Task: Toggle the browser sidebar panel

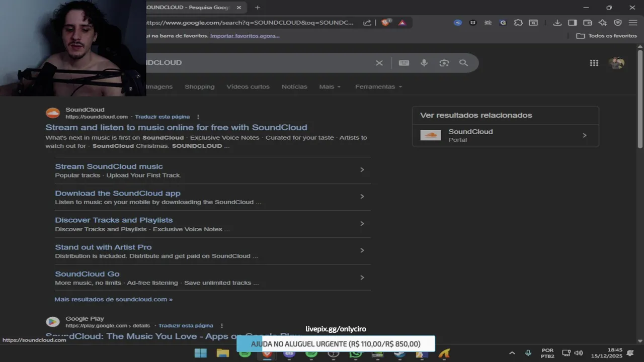Action: [572, 23]
